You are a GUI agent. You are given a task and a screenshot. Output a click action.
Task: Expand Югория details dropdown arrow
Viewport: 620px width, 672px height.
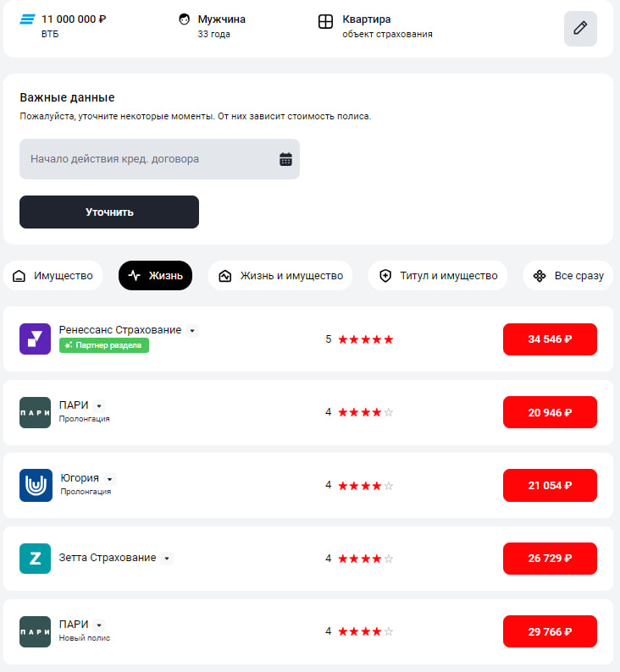[x=110, y=479]
